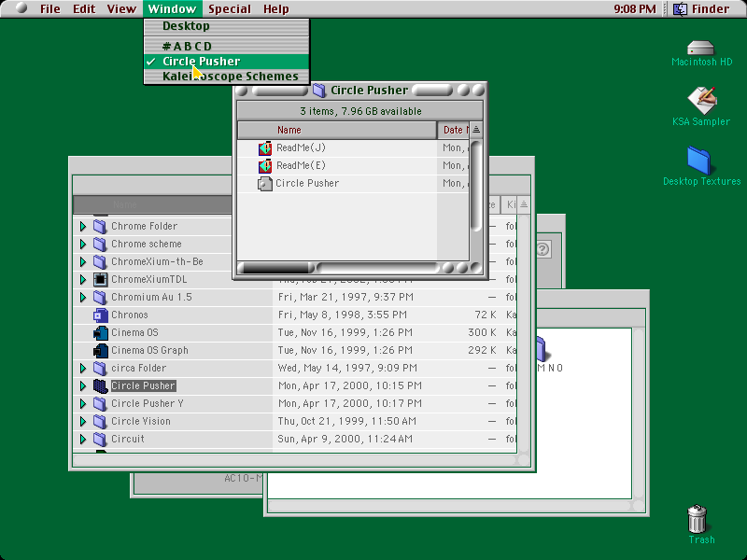Click the help question mark icon in back window
Screen dimensions: 747x560
tap(543, 249)
